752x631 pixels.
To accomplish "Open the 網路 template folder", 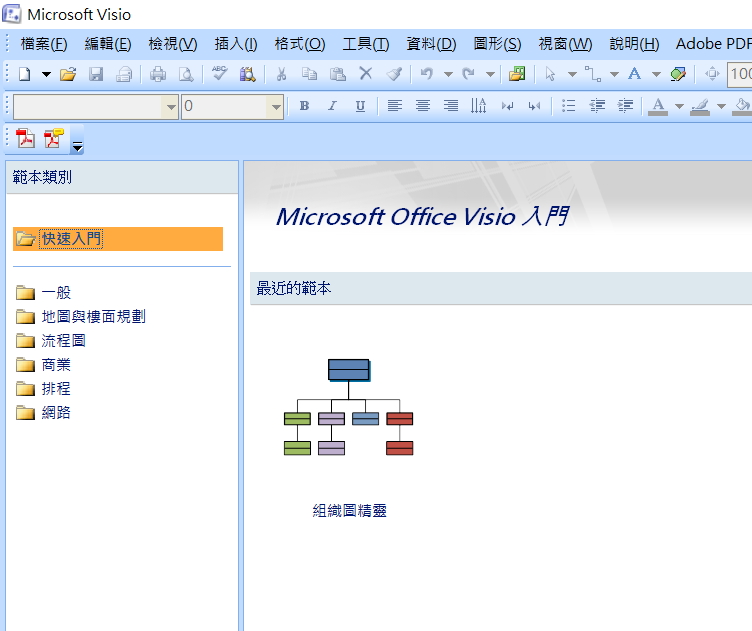I will pos(44,412).
